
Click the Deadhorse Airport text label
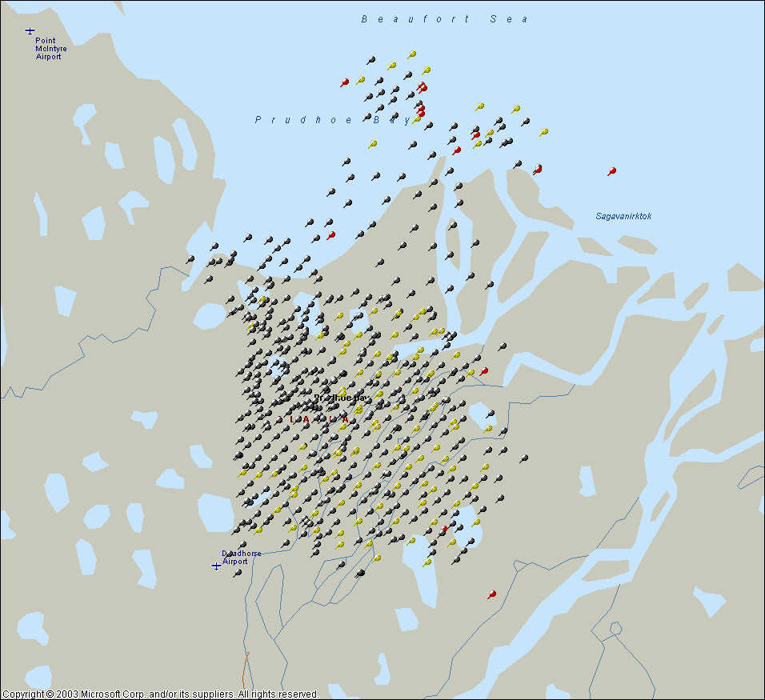(x=242, y=557)
